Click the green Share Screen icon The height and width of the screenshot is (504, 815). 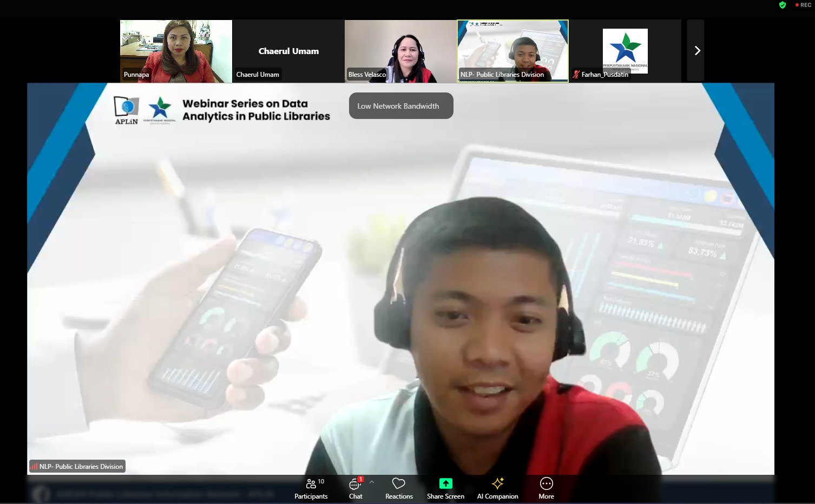[x=445, y=483]
